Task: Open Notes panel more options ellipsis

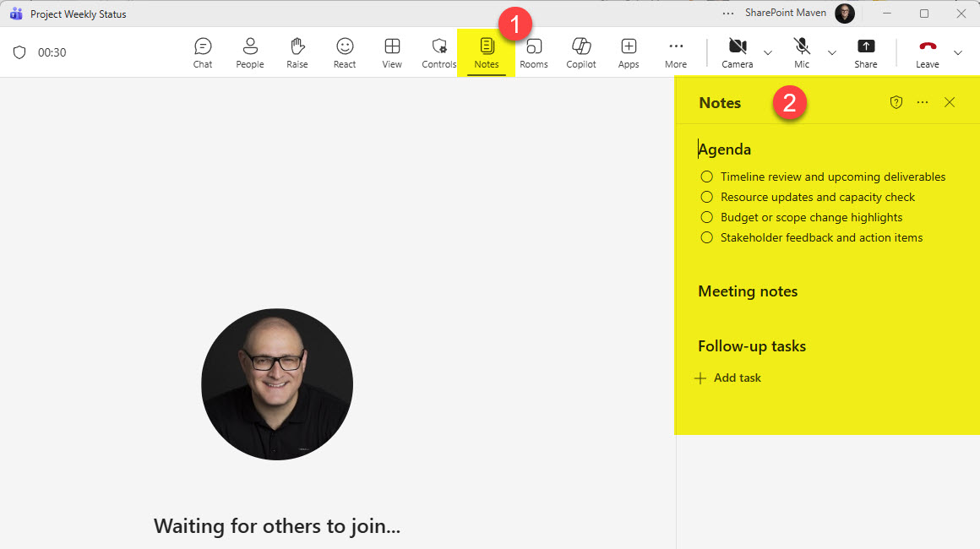Action: click(923, 102)
